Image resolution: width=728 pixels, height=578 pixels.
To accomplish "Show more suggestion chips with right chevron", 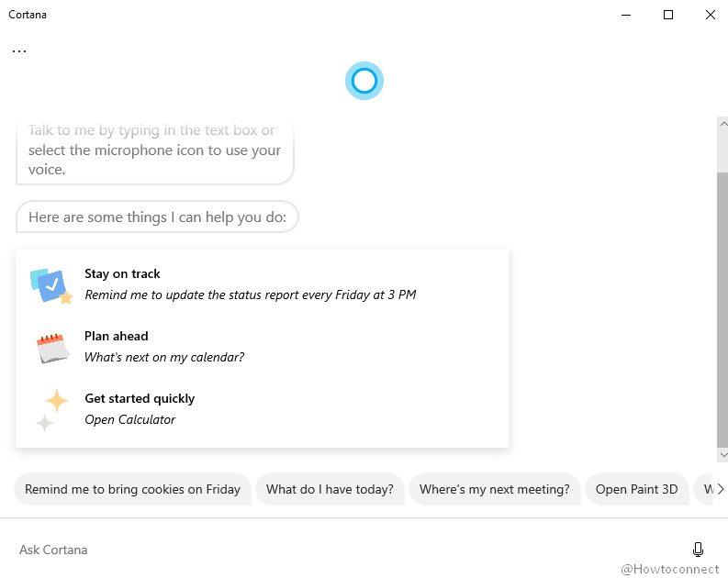I will [x=720, y=489].
